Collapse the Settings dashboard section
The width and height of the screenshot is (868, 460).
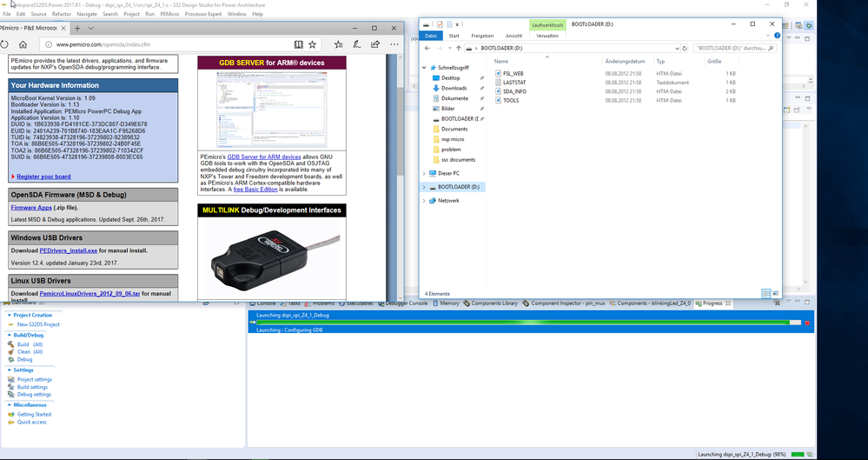(x=9, y=370)
